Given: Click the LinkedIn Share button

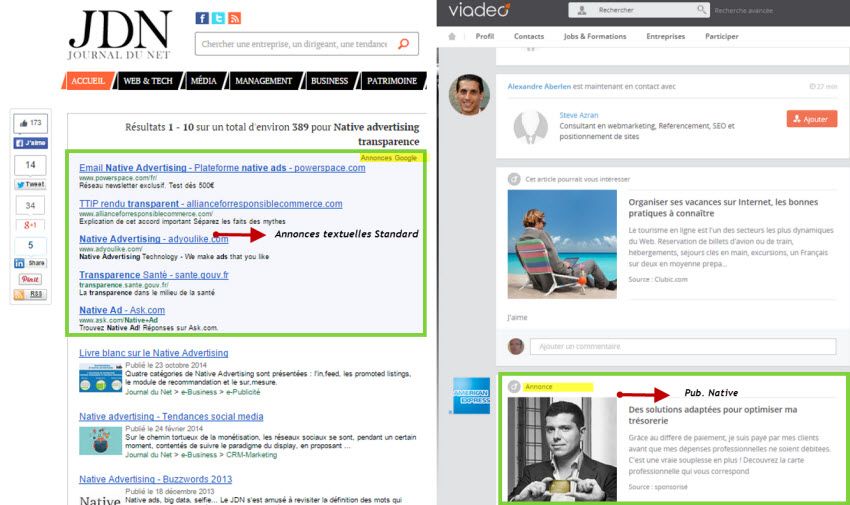Looking at the screenshot, I should [30, 263].
